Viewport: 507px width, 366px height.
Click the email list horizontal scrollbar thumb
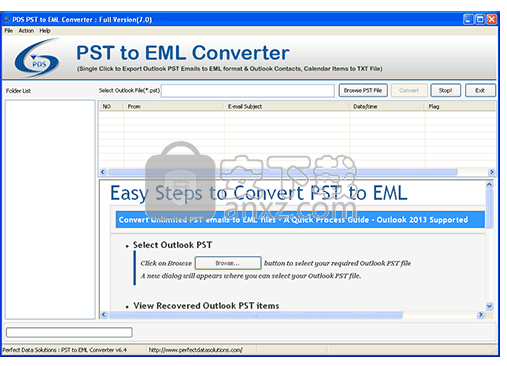click(283, 172)
